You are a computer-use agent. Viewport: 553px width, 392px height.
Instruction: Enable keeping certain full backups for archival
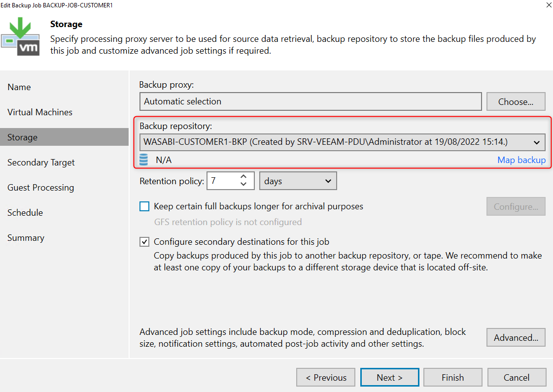click(x=144, y=206)
